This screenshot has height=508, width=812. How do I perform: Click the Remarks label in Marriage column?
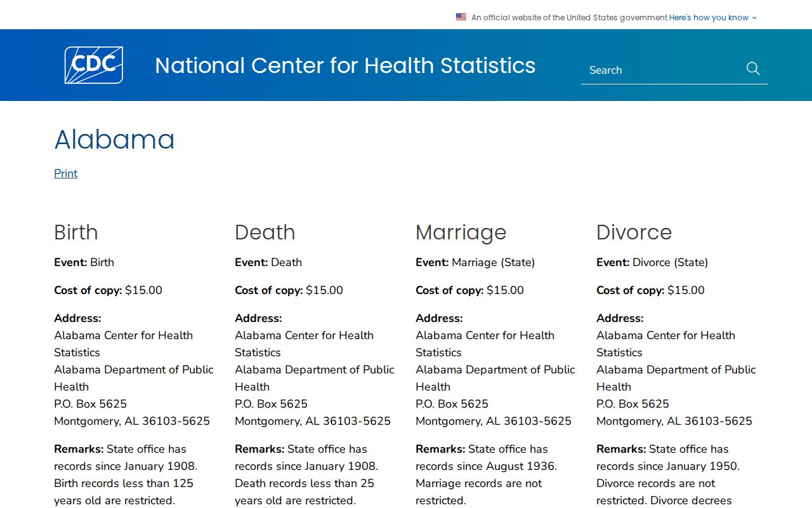tap(440, 449)
